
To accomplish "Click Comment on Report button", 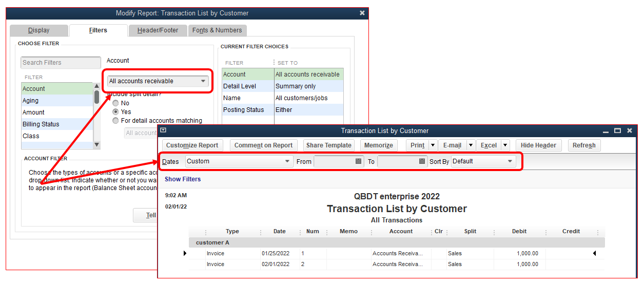I will pyautogui.click(x=263, y=145).
